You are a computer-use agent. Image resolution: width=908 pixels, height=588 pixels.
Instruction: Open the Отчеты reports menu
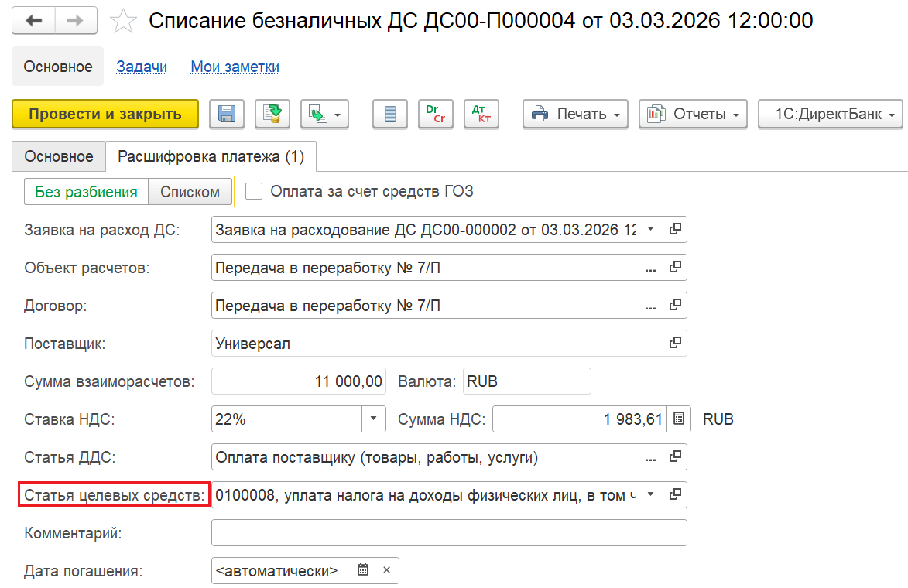[693, 114]
